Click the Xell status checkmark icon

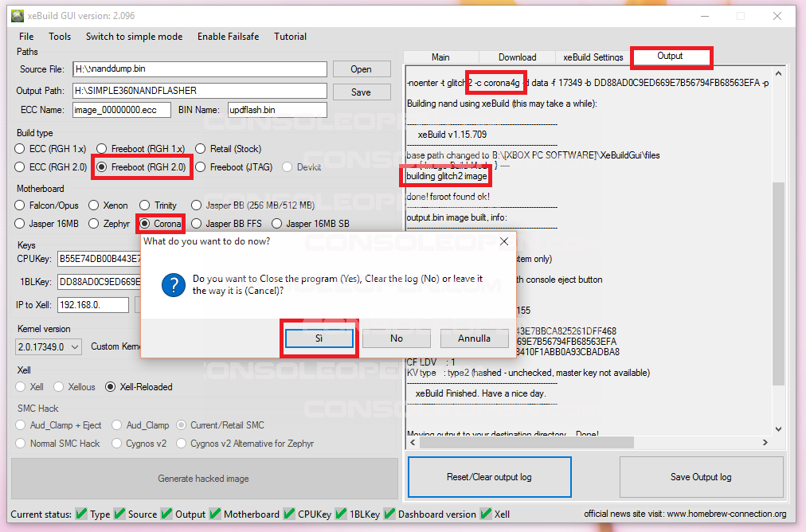tap(485, 514)
